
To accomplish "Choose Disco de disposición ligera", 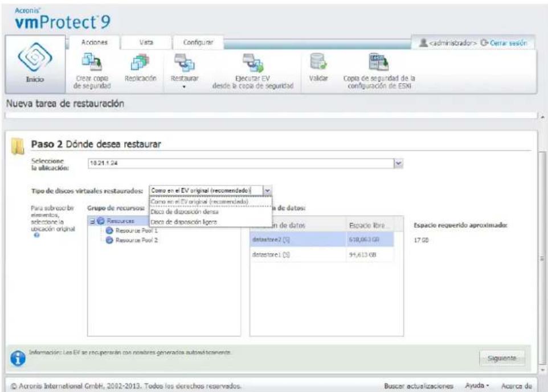I will coord(210,222).
